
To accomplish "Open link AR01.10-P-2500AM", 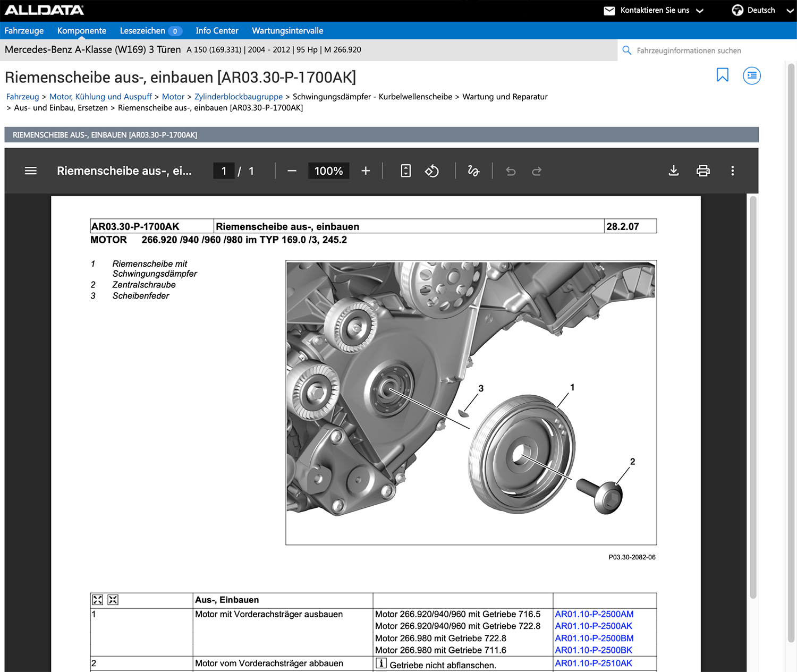I will [594, 614].
